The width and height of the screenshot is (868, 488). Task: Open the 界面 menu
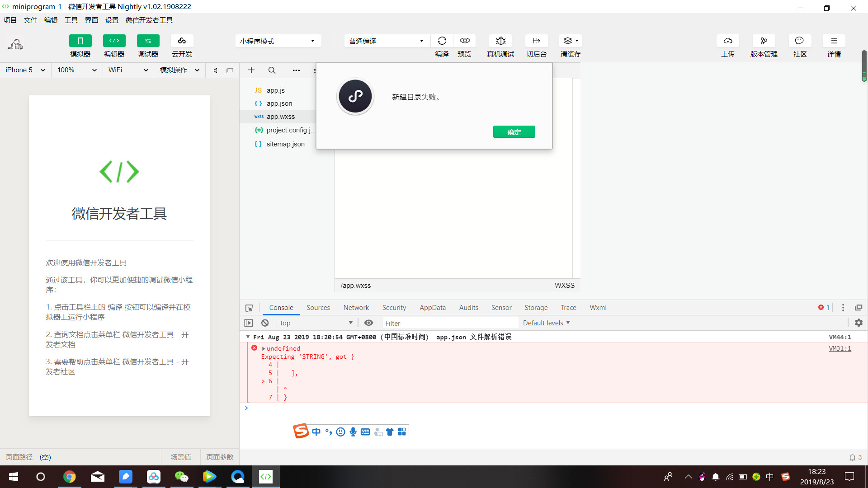pyautogui.click(x=91, y=20)
